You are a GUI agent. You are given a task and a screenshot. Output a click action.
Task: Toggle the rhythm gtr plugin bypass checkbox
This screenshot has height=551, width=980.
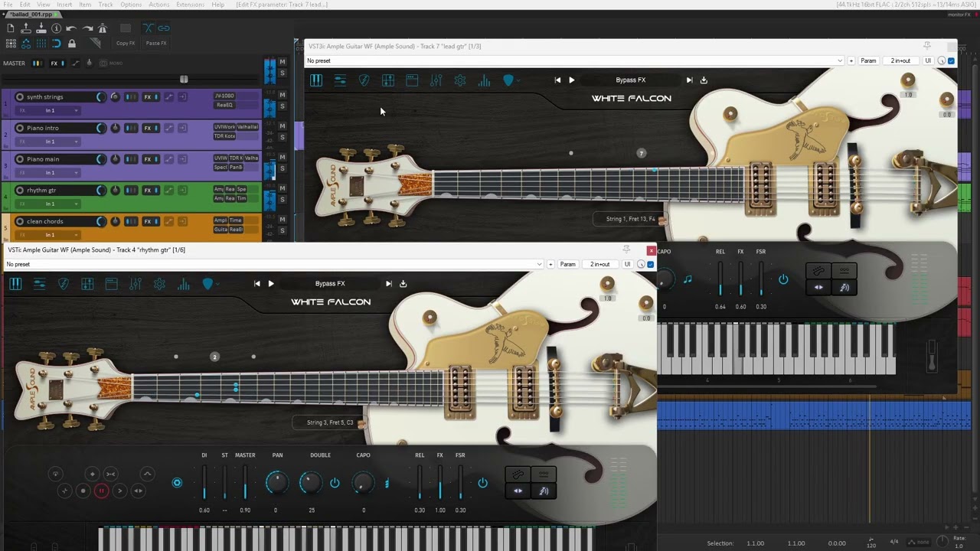650,264
